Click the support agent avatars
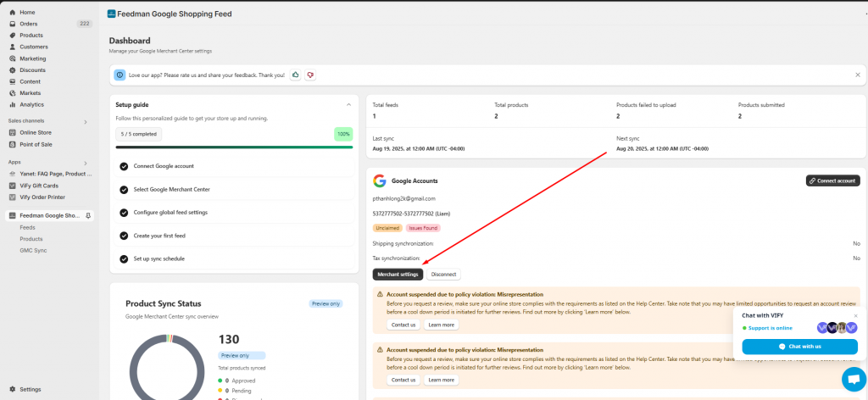This screenshot has height=400, width=868. [837, 328]
